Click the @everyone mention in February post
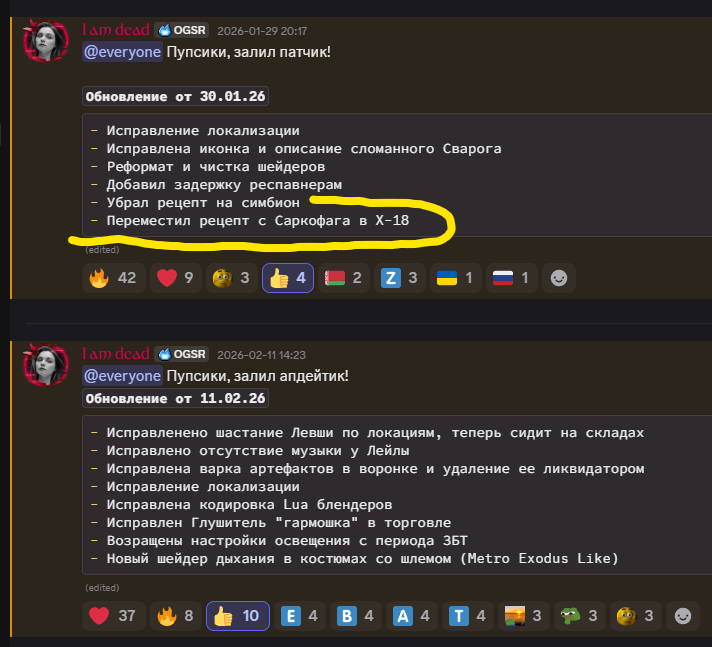The width and height of the screenshot is (712, 647). click(x=123, y=376)
